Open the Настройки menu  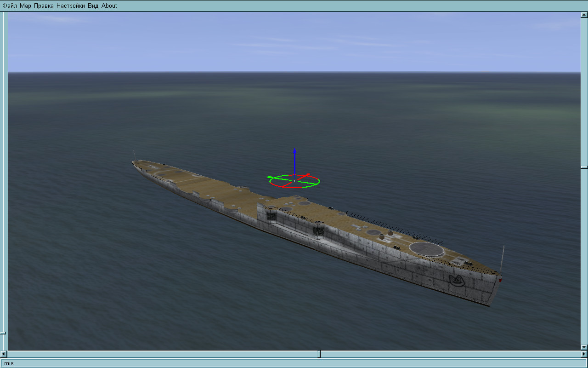71,6
